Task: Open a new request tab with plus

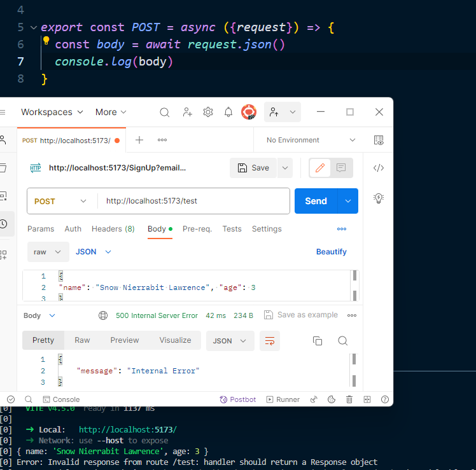Action: click(x=139, y=140)
